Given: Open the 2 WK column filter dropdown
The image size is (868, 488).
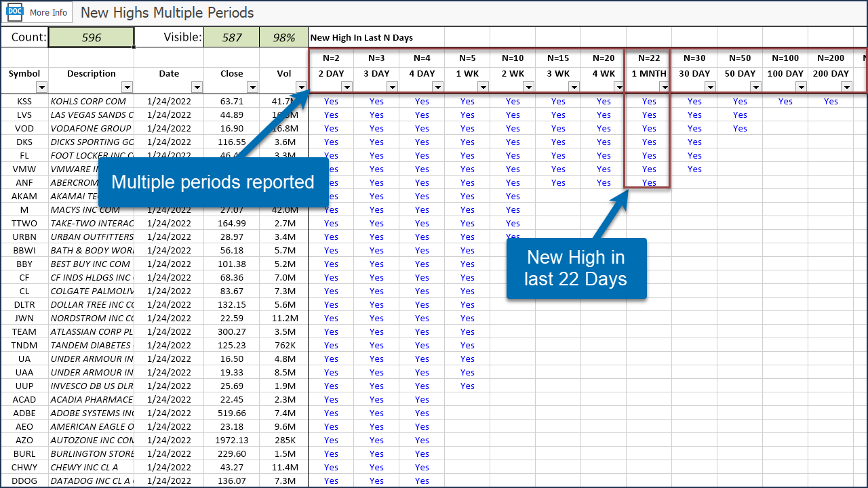Looking at the screenshot, I should [x=528, y=87].
